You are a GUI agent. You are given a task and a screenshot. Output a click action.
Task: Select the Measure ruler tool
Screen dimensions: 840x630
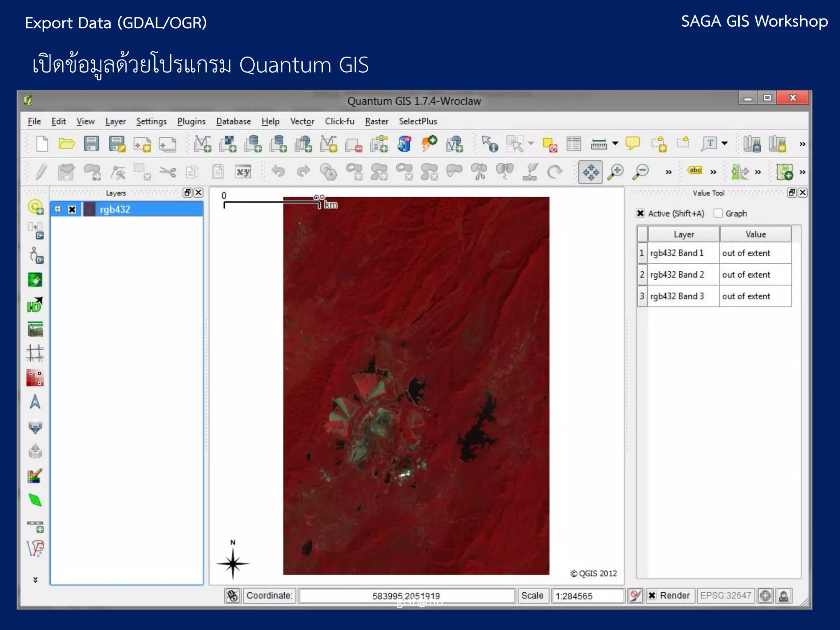pos(599,144)
